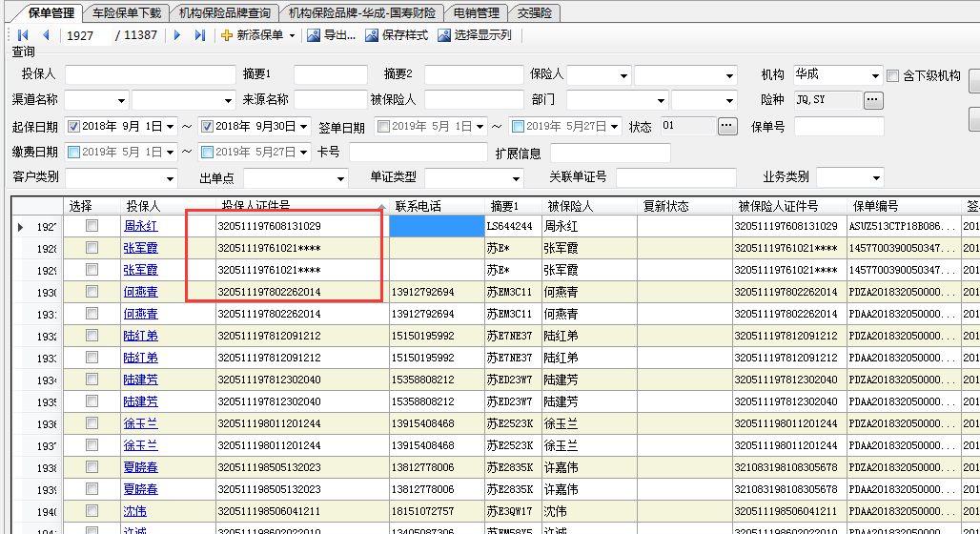Click next record arrow in toolbar
This screenshot has height=534, width=980.
click(177, 35)
